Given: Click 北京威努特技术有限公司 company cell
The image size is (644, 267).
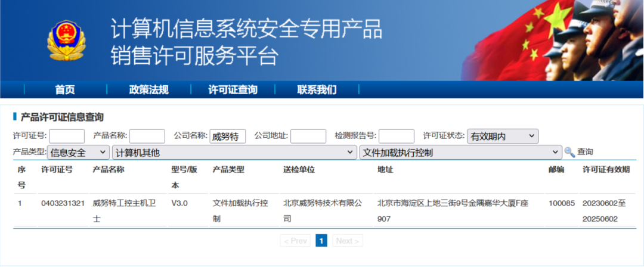Looking at the screenshot, I should pos(323,211).
